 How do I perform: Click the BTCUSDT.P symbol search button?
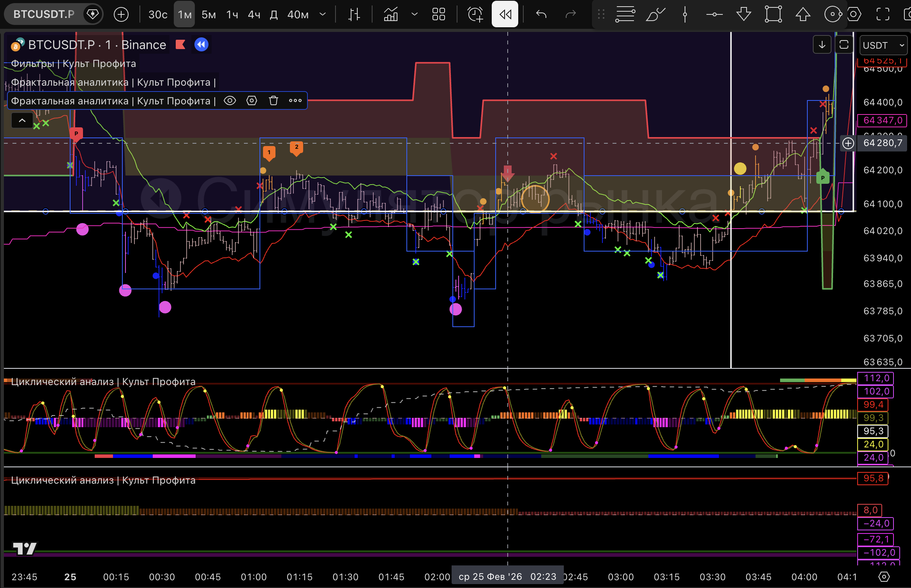pyautogui.click(x=44, y=15)
